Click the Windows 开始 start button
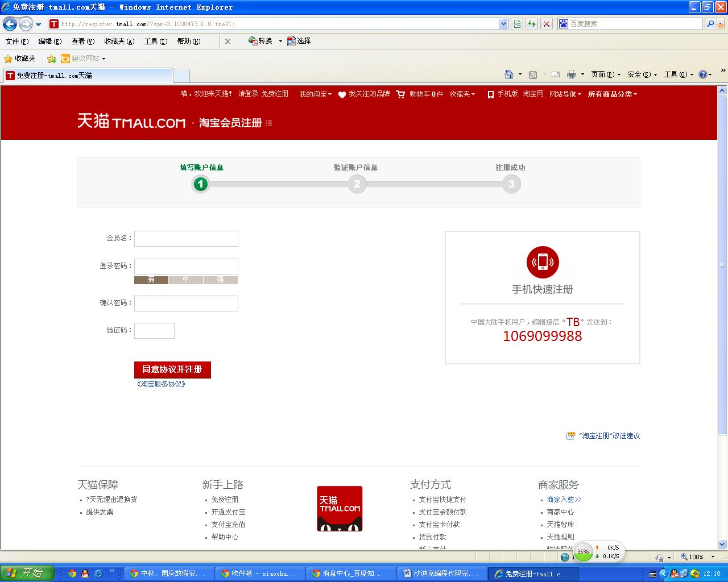The width and height of the screenshot is (728, 582). click(x=27, y=573)
